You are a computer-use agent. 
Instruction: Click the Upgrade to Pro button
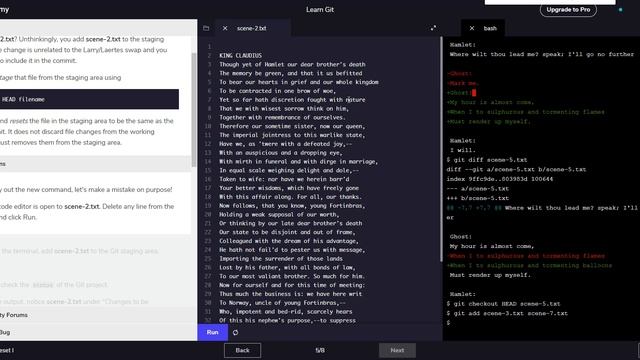[568, 9]
